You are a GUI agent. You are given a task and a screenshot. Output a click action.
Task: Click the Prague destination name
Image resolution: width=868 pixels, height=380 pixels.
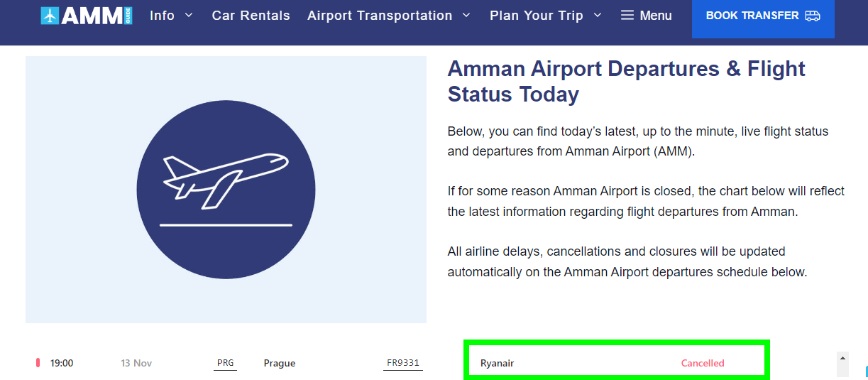point(279,363)
